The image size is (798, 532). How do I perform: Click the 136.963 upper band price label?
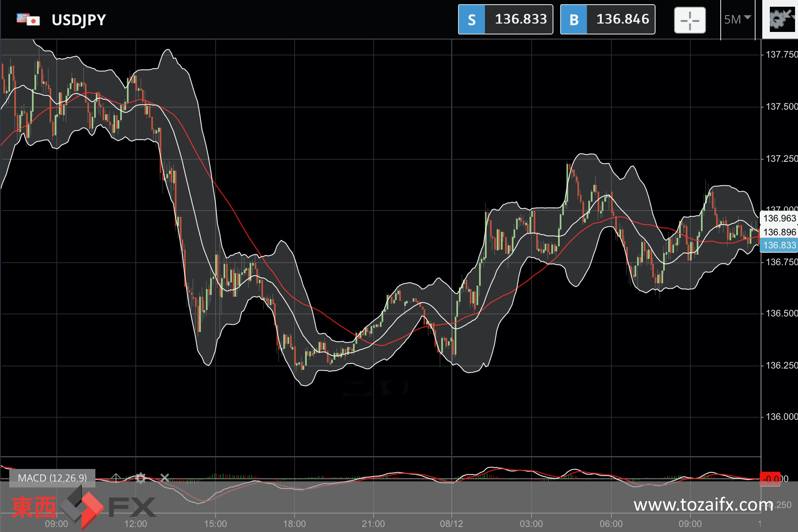(779, 218)
